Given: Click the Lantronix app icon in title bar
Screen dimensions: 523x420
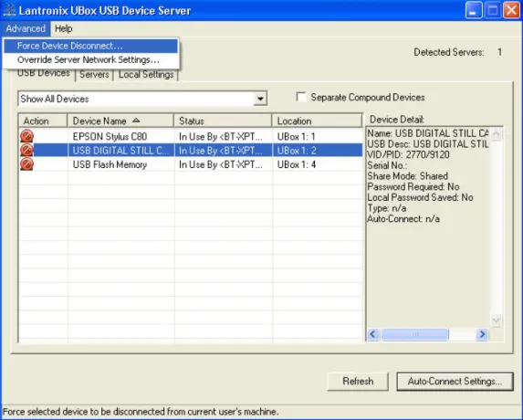Looking at the screenshot, I should (9, 10).
